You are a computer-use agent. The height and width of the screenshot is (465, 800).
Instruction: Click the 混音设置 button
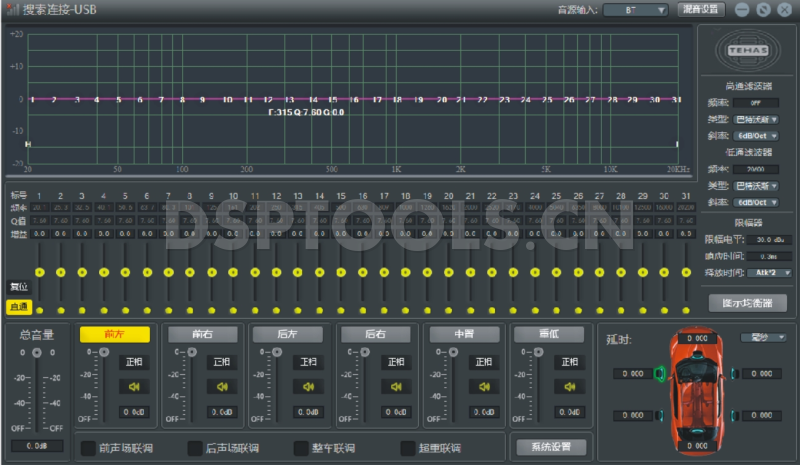(x=701, y=10)
